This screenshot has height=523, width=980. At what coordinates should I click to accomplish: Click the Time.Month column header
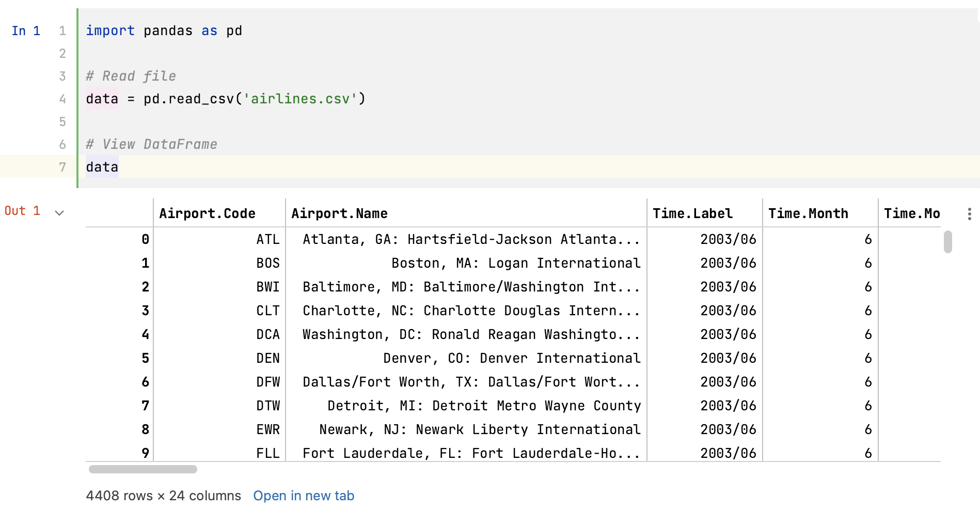(x=808, y=213)
